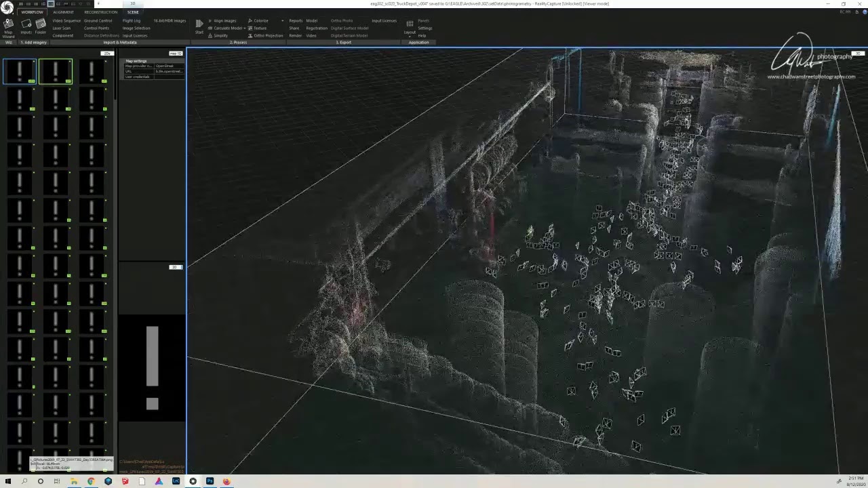
Task: Click Registration export button
Action: point(317,28)
